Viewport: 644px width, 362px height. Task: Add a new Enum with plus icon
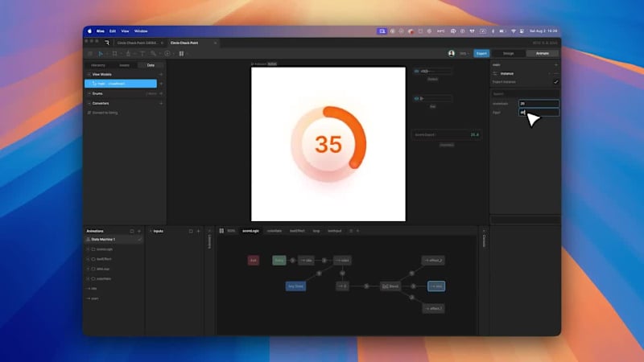point(161,93)
